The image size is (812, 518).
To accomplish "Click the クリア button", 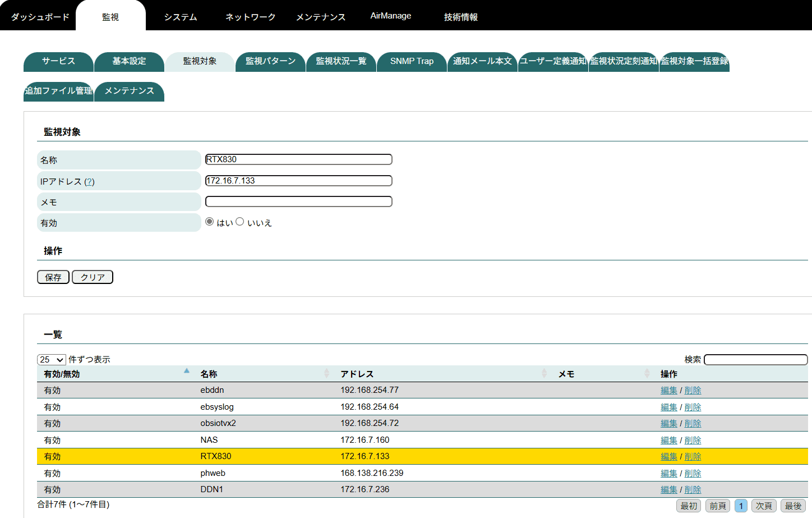I will pyautogui.click(x=93, y=277).
